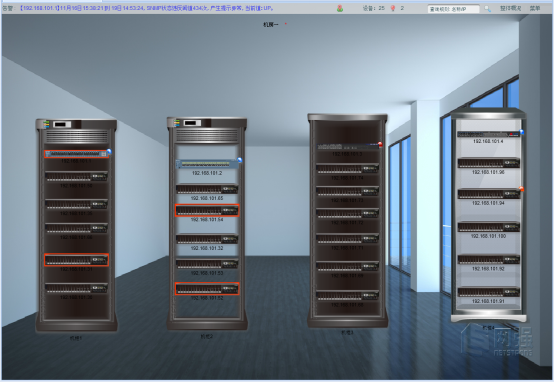
Task: Click the red alarm bulb icon
Action: click(393, 8)
